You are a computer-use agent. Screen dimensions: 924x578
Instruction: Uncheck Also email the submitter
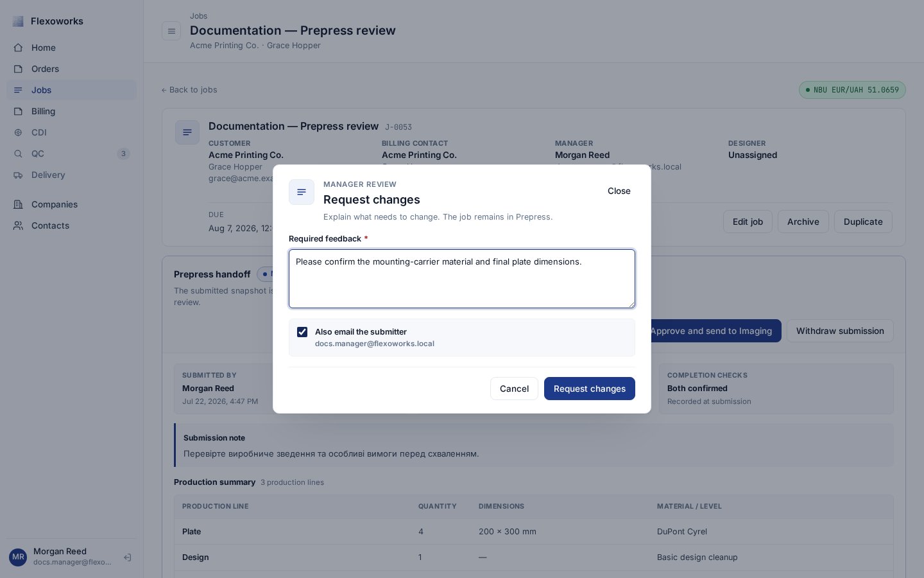302,332
